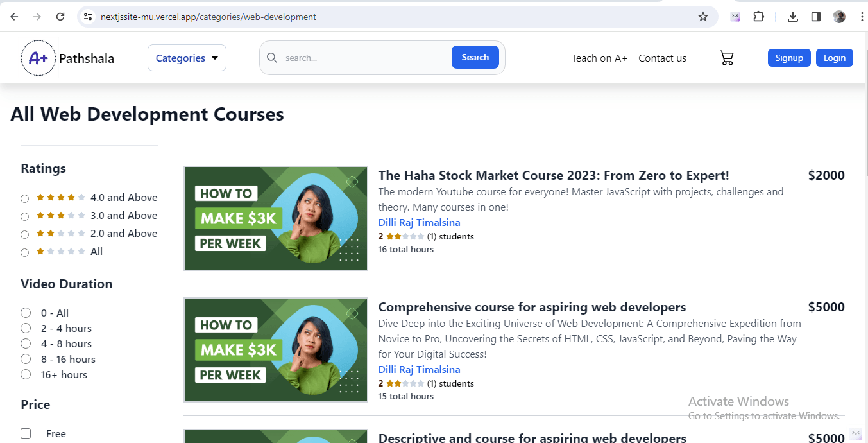
Task: Open Comprehensive course for aspiring web developers
Action: [x=532, y=307]
